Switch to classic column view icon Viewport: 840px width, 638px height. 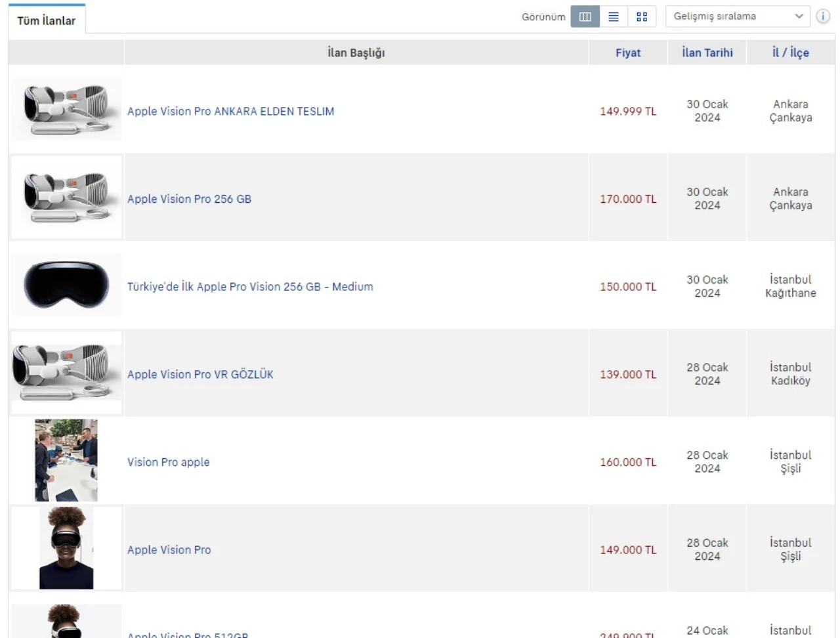[x=585, y=16]
